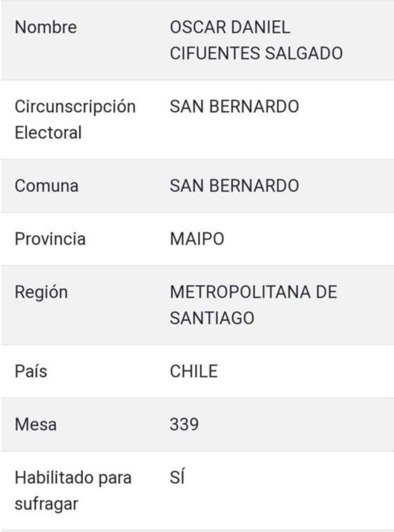
Task: Click the Circunscripción Electoral label
Action: click(75, 119)
